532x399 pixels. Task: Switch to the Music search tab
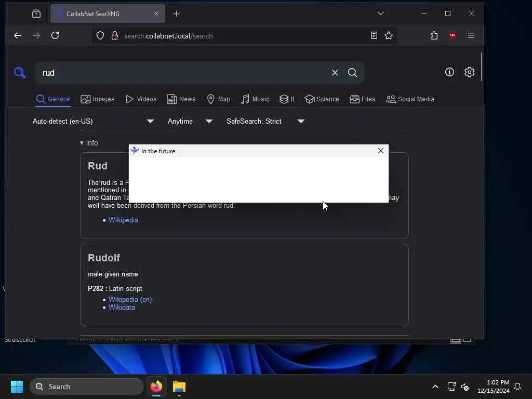pos(255,99)
